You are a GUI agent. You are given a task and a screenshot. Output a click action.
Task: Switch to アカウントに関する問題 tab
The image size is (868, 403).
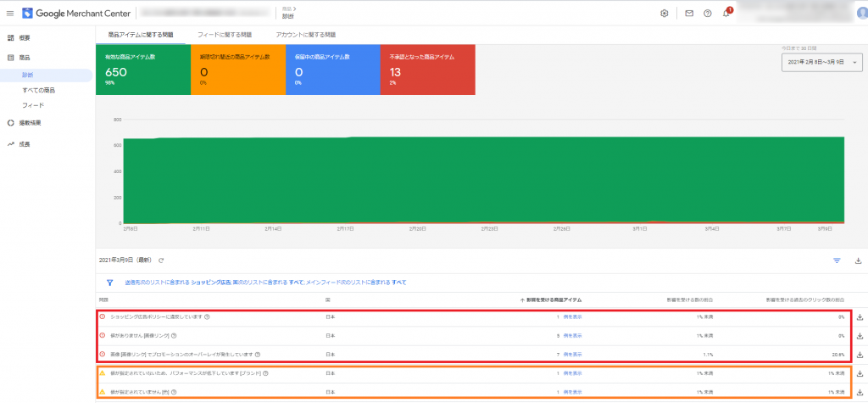pos(305,35)
